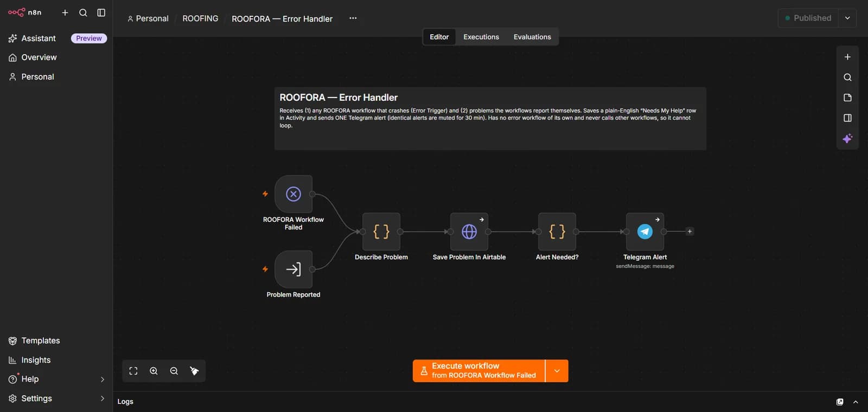Open search from sidebar header magnifier
The image size is (868, 412).
(x=83, y=12)
